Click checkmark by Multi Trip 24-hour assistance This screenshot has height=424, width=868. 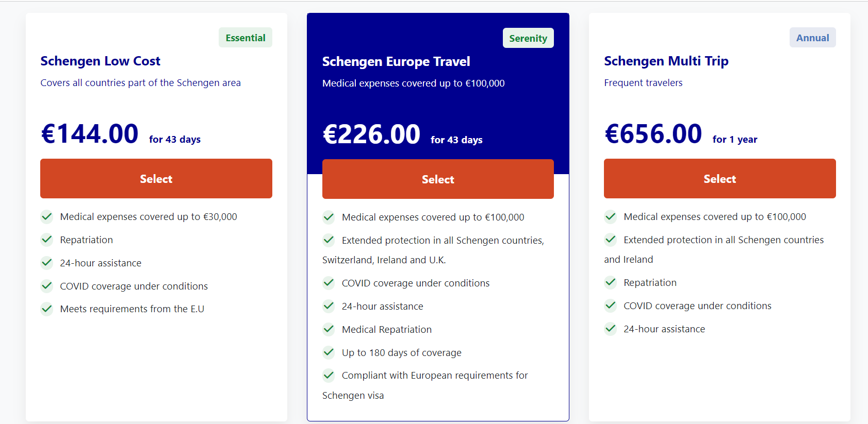611,329
